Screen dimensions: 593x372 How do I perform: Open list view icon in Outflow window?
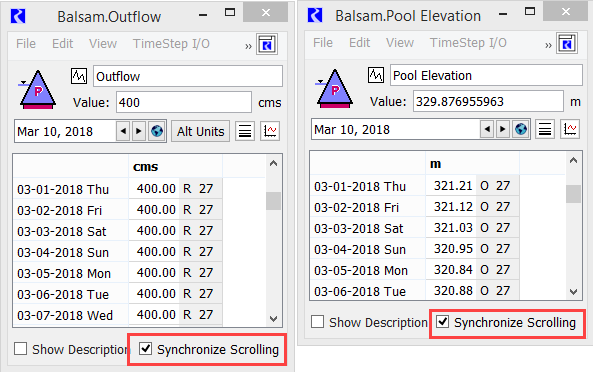(x=245, y=131)
